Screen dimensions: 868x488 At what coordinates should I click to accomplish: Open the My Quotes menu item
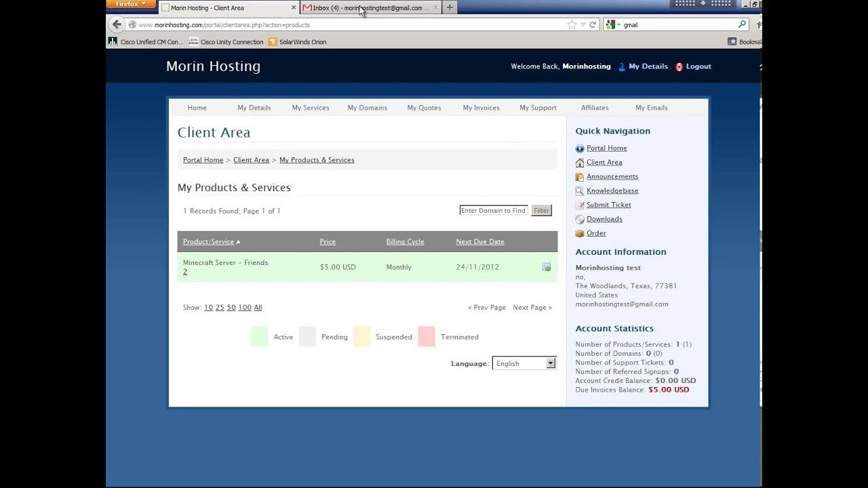click(x=425, y=108)
